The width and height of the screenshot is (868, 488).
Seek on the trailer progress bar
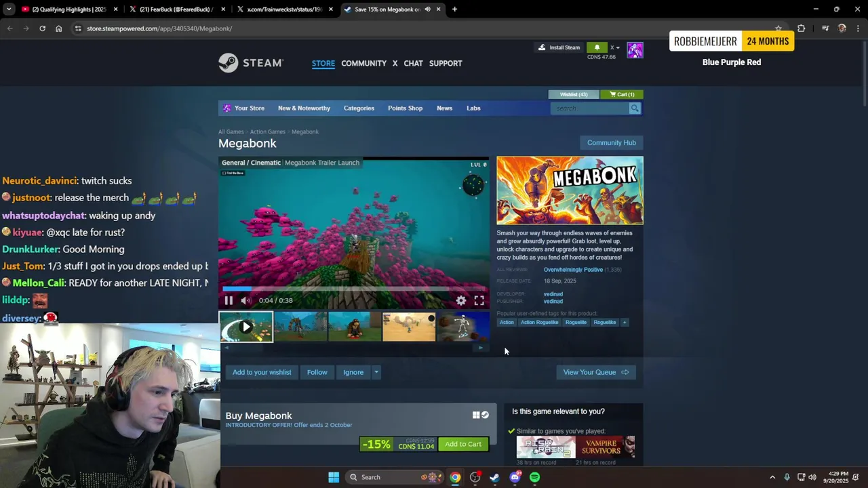tap(353, 289)
